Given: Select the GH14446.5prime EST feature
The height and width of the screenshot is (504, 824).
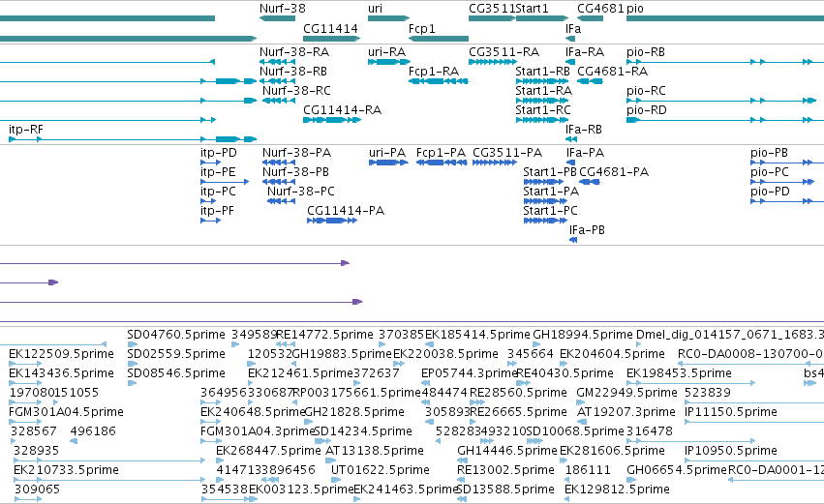Looking at the screenshot, I should tap(462, 460).
